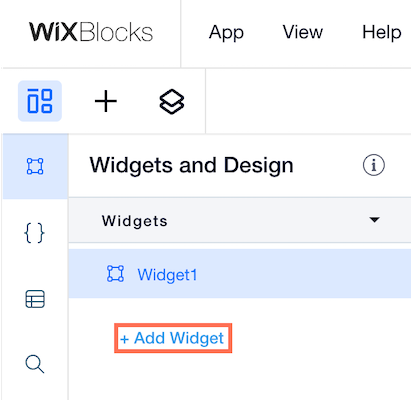Open the Help menu
This screenshot has width=411, height=400.
point(382,33)
